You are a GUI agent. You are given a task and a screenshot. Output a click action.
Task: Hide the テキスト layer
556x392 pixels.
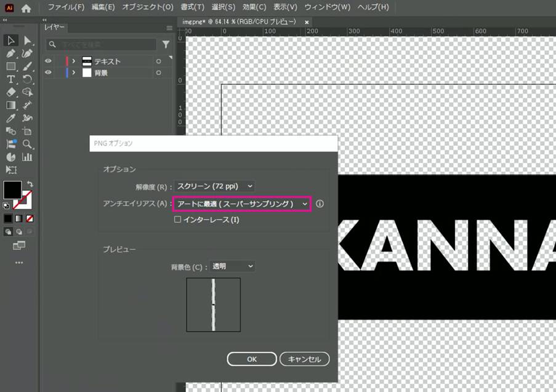tap(47, 61)
